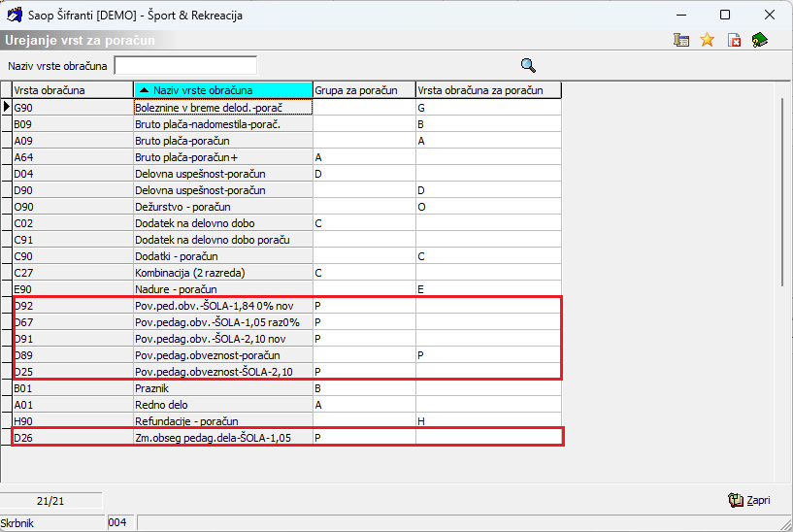Click the Refundacije - poračun cell
Screen dimensions: 793x532
tap(223, 421)
